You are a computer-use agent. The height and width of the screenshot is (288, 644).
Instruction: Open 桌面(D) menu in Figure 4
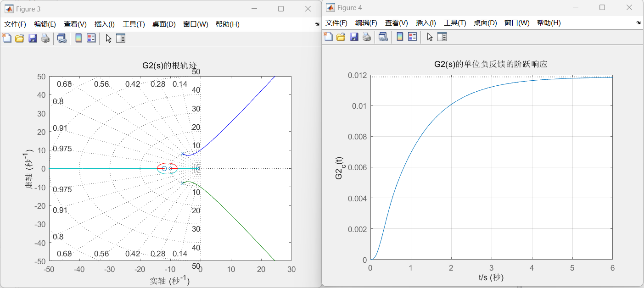point(485,23)
